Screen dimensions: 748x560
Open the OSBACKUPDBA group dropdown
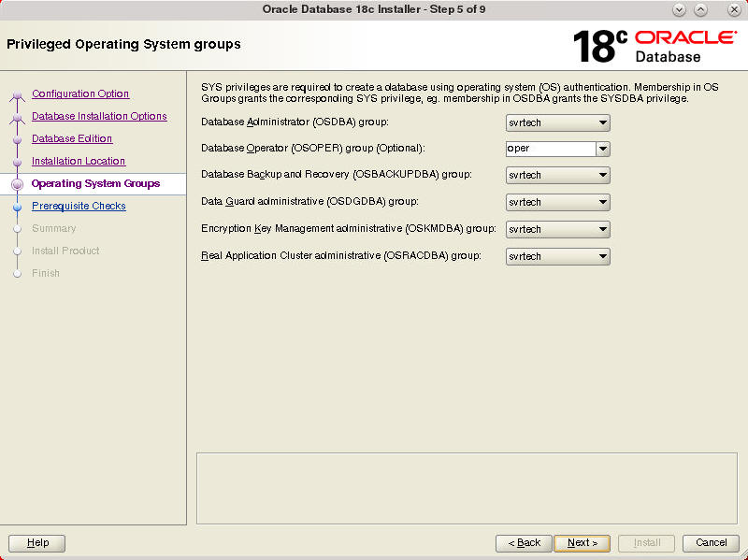click(x=557, y=175)
